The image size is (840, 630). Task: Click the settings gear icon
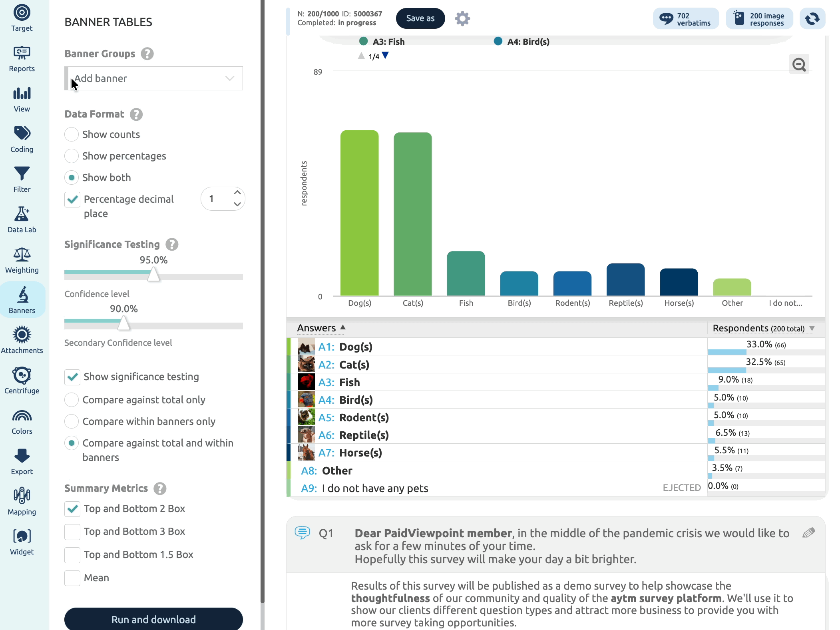pos(462,18)
